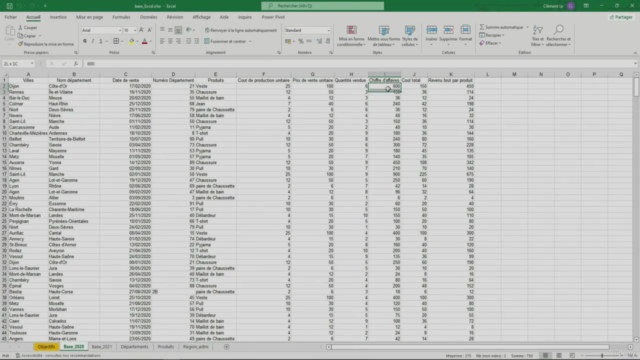Add a new sheet with plus icon

(227, 347)
